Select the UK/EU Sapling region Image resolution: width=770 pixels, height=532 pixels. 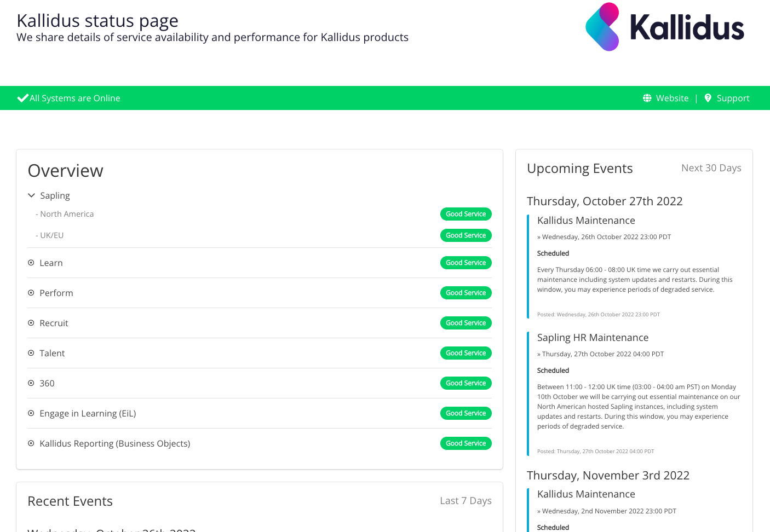pos(52,235)
